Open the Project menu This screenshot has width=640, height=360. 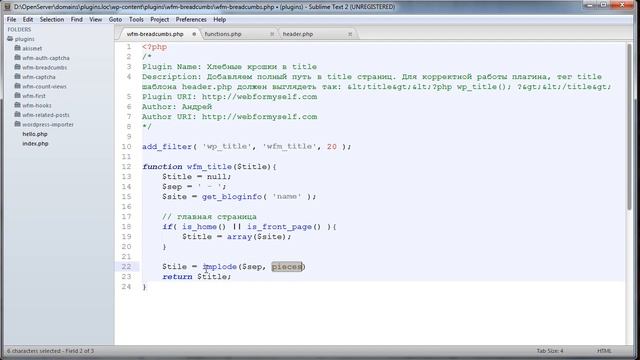(160, 20)
